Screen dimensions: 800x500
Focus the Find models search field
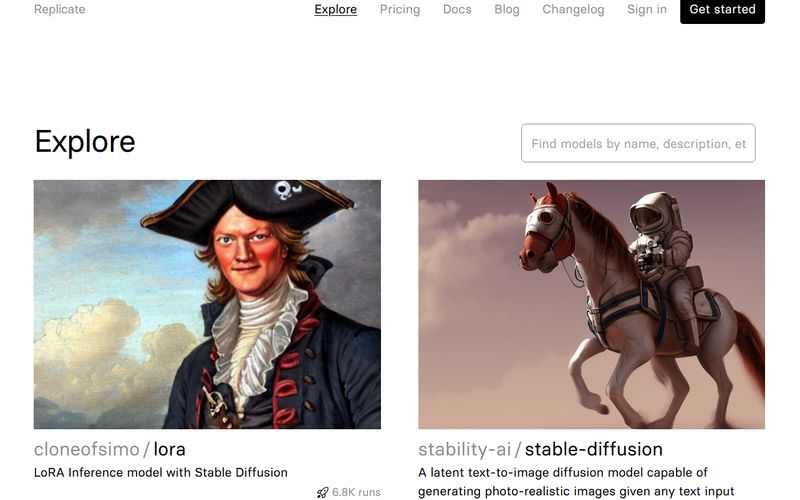coord(638,143)
